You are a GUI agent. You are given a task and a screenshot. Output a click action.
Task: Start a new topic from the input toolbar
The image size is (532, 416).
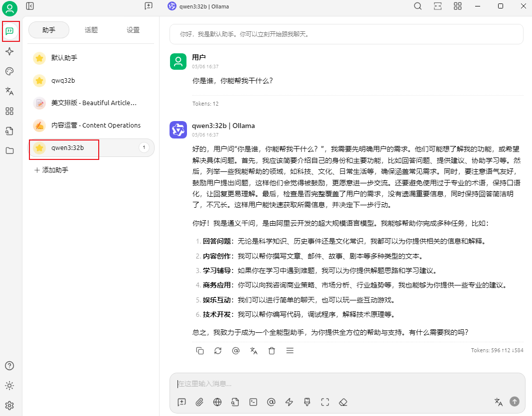[x=181, y=402]
